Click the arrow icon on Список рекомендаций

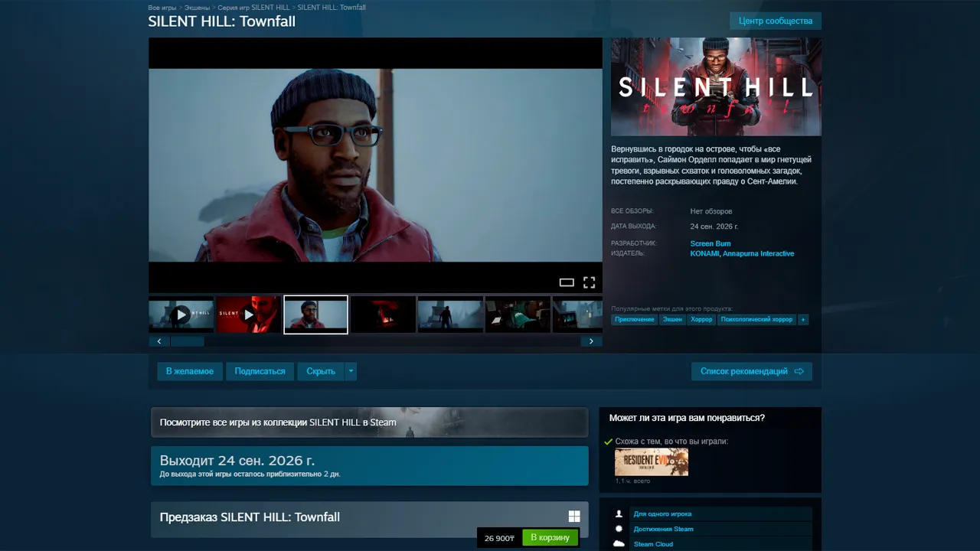(799, 371)
